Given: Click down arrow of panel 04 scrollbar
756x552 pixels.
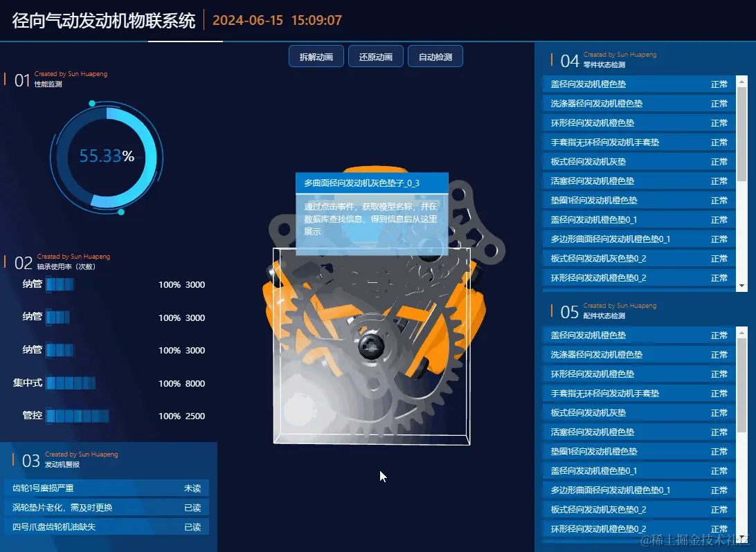Looking at the screenshot, I should coord(742,286).
